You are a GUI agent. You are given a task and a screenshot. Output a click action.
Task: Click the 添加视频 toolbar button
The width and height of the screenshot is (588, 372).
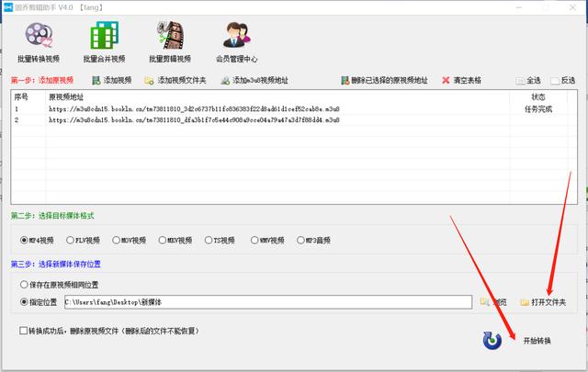pos(112,80)
